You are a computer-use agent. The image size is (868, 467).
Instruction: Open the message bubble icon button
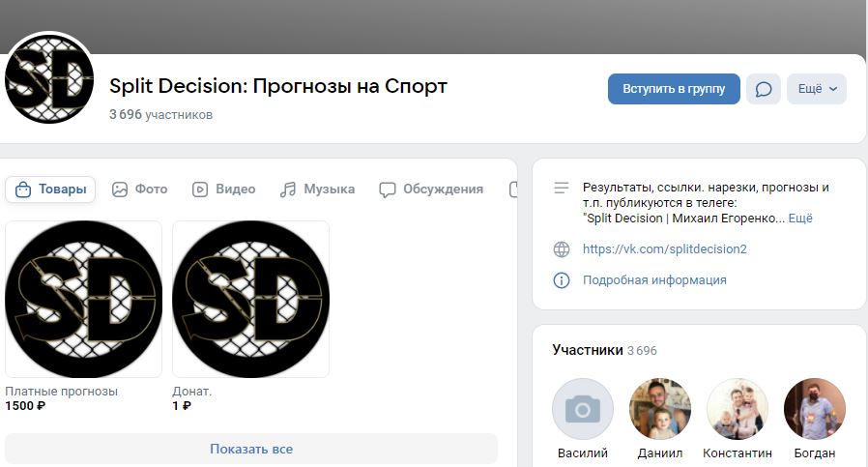764,89
